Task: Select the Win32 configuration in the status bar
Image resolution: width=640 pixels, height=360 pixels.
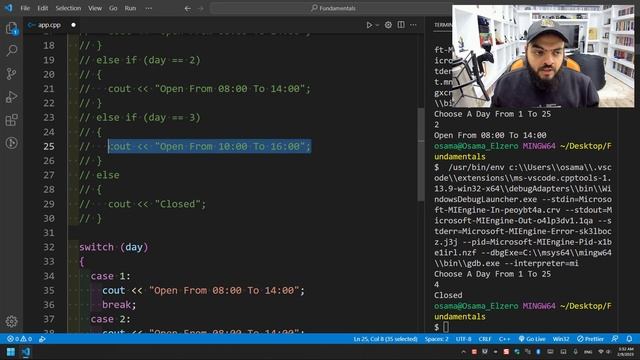Action: tap(561, 339)
